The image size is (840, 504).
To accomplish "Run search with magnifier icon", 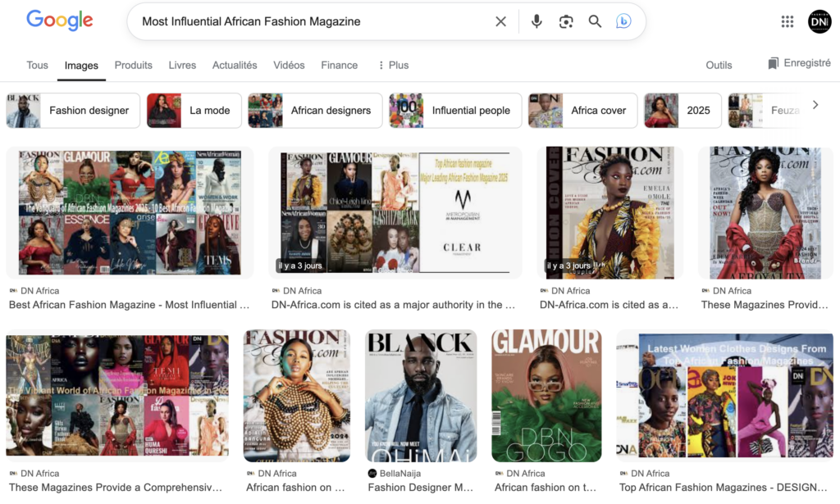I will [595, 21].
